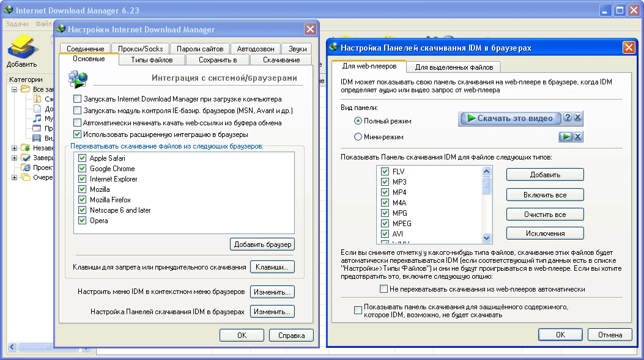Click the Проекты globe folder icon
Screen dimensions: 644x360
[26, 167]
